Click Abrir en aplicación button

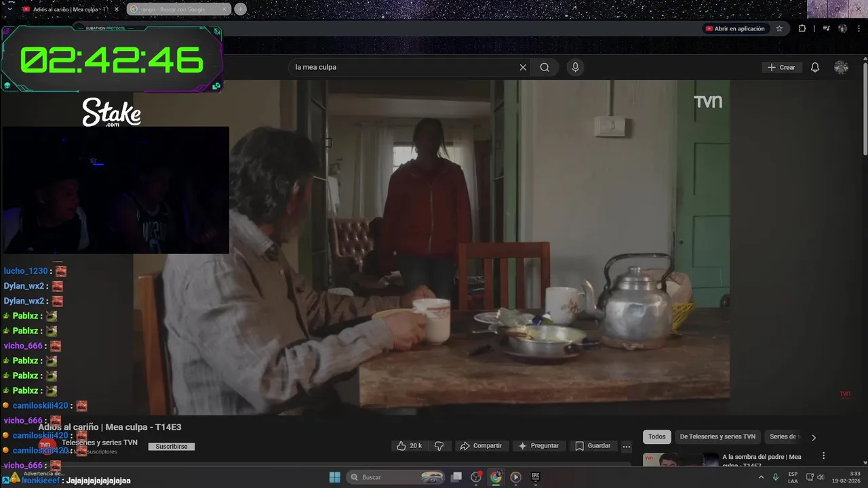pos(735,28)
